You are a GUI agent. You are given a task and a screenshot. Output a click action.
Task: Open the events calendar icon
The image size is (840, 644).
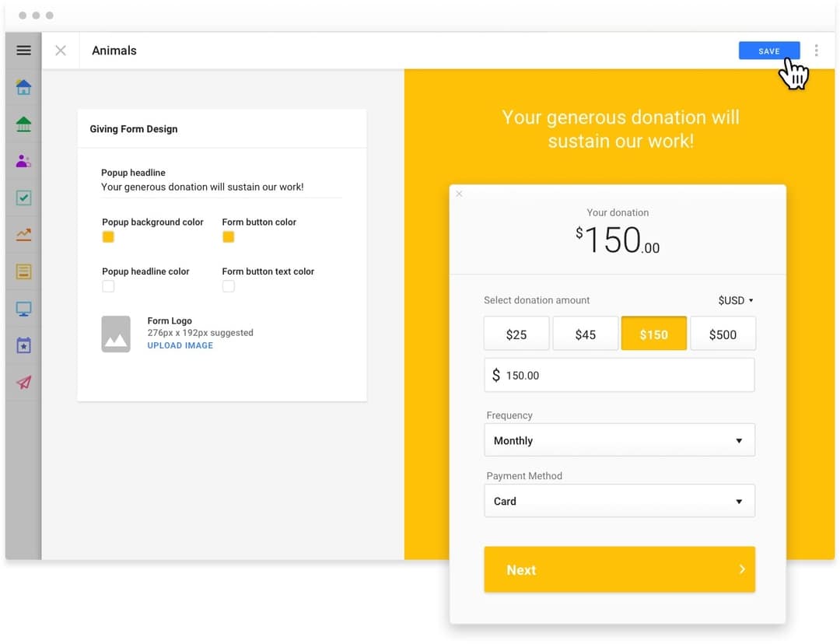(x=23, y=345)
